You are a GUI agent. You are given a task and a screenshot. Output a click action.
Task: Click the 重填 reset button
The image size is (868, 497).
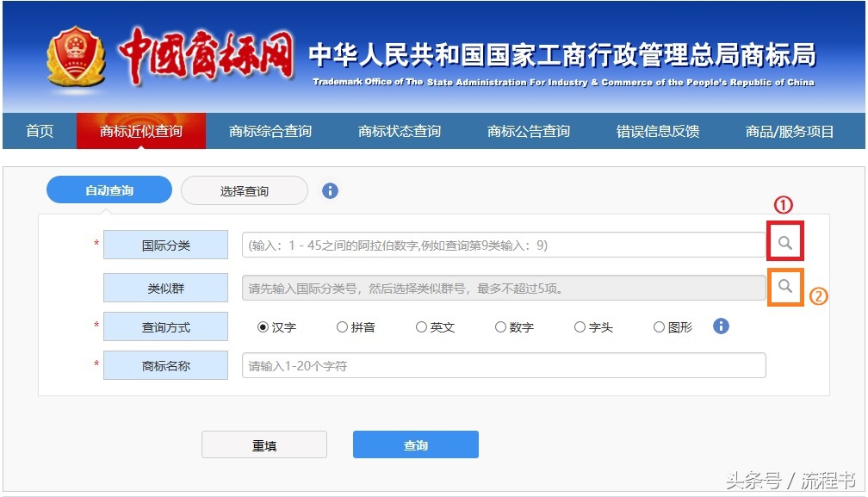(x=263, y=444)
